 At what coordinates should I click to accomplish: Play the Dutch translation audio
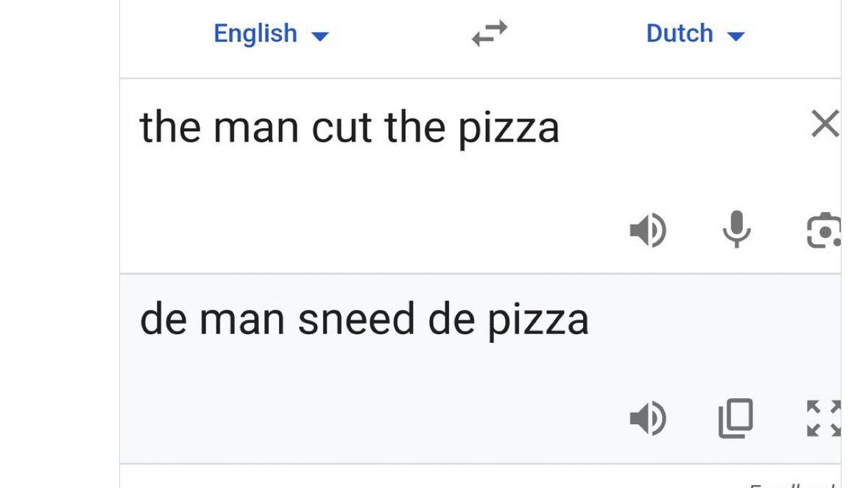(648, 419)
